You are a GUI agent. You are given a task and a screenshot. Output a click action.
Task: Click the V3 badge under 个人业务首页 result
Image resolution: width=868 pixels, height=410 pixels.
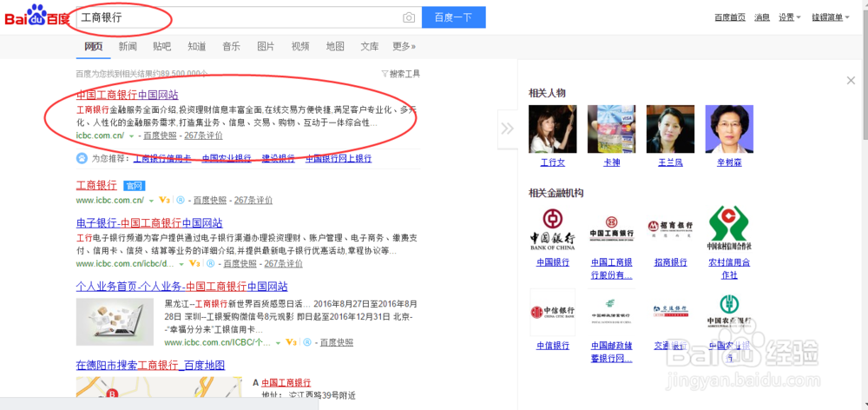point(291,342)
